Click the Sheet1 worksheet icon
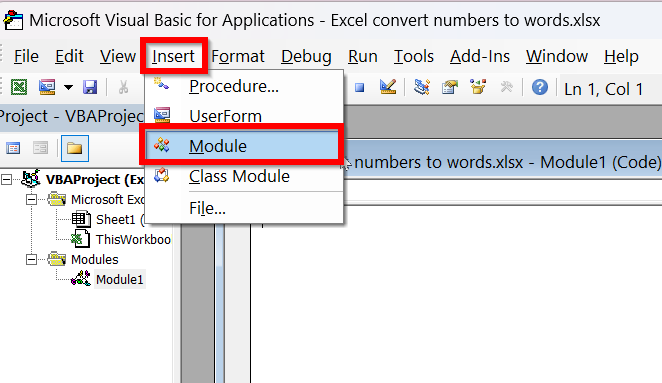This screenshot has width=662, height=383. tap(81, 219)
